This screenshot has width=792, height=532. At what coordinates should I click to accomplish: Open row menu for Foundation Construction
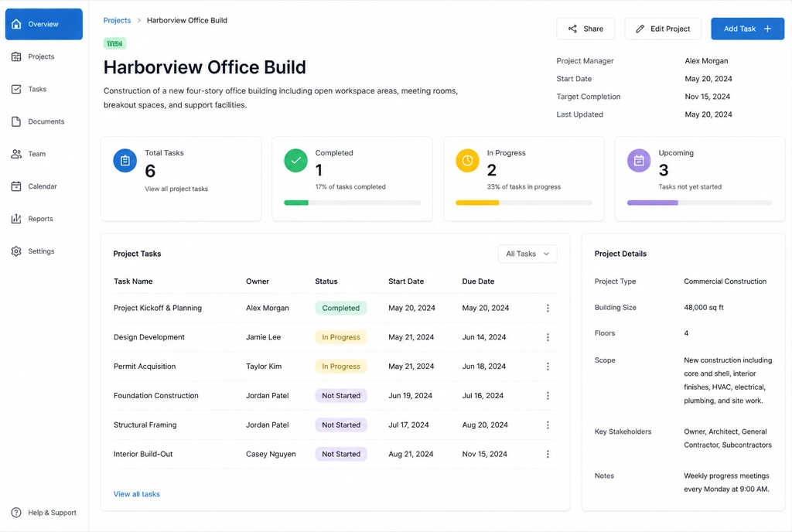point(548,396)
